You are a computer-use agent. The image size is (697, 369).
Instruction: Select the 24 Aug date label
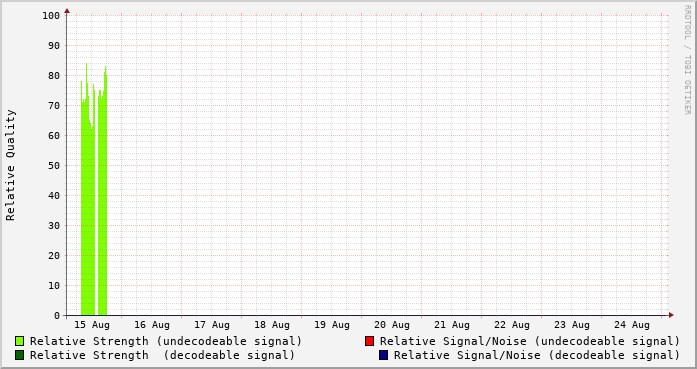point(632,325)
